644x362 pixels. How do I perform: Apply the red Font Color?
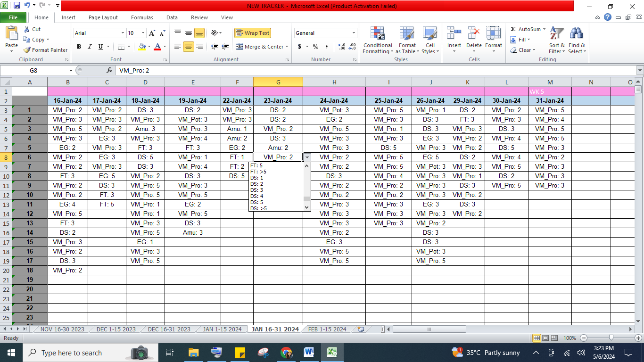click(157, 47)
